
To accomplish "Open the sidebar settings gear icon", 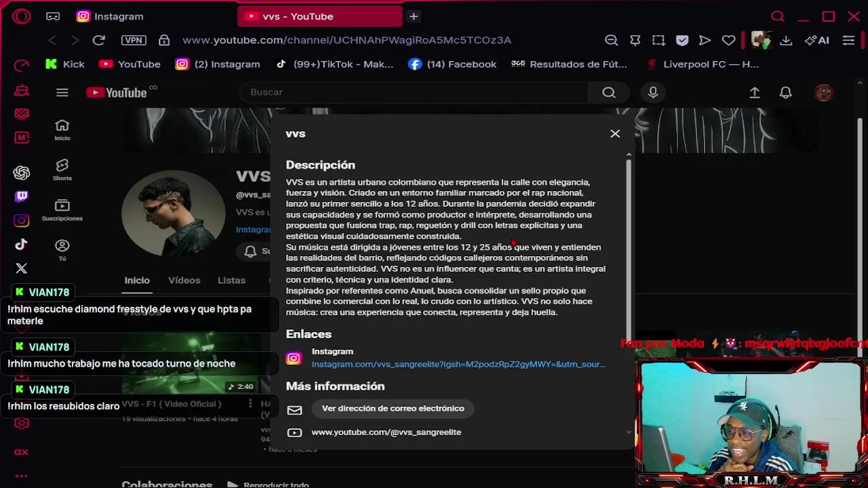I will click(x=22, y=424).
